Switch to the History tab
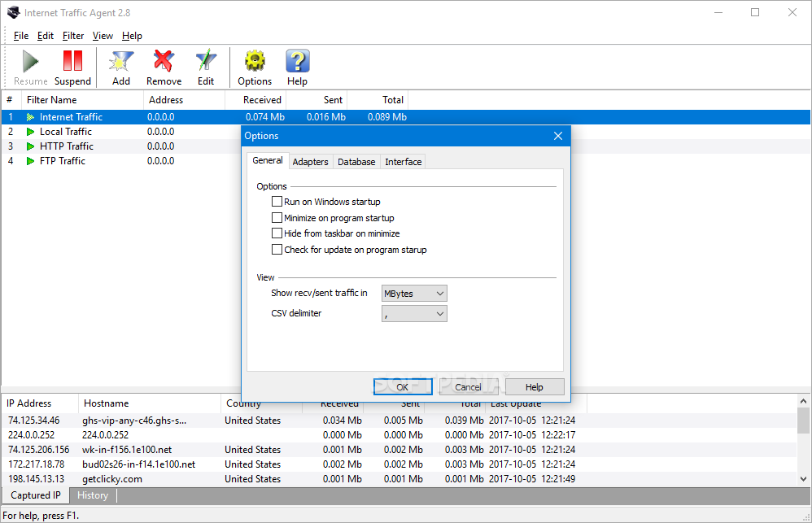The image size is (812, 523). tap(93, 495)
